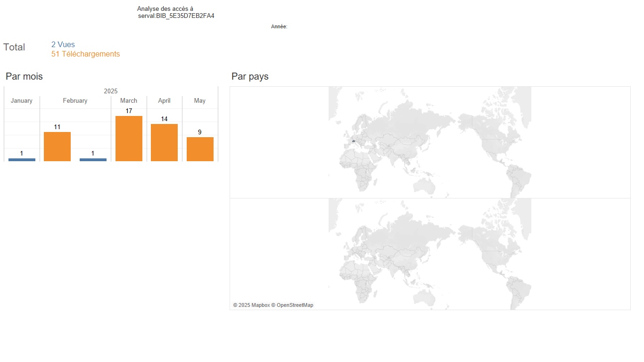Image resolution: width=644 pixels, height=362 pixels.
Task: Click the 'Par mois' section title
Action: click(x=24, y=76)
